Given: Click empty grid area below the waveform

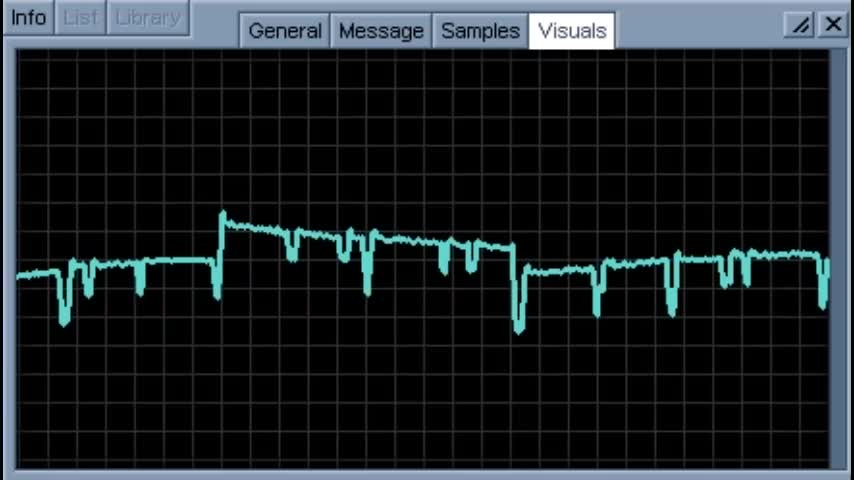Looking at the screenshot, I should tap(420, 400).
